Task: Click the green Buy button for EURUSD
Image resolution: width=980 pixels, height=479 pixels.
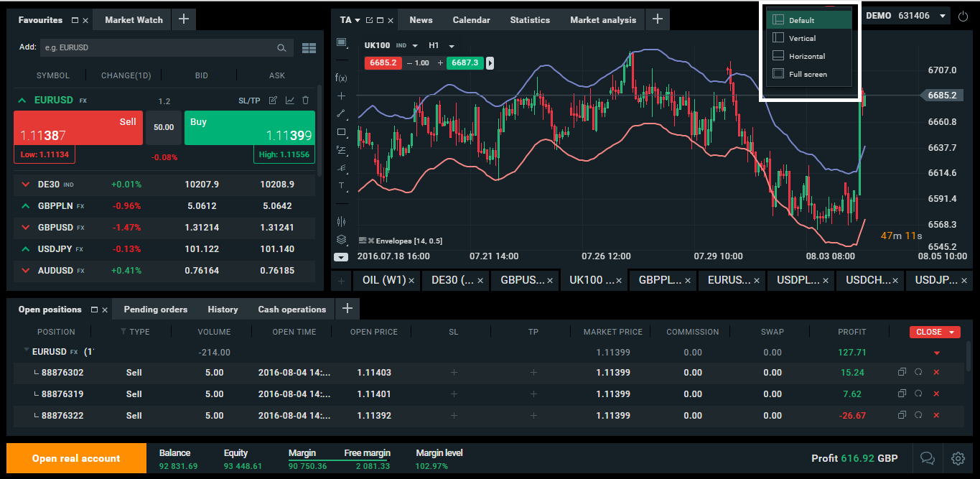Action: [x=249, y=128]
